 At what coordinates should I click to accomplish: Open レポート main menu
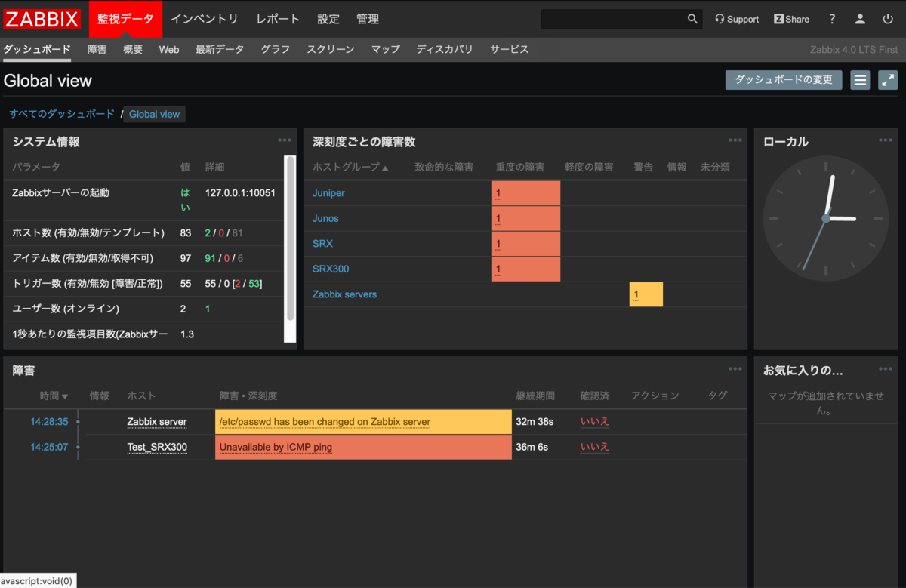click(x=278, y=19)
